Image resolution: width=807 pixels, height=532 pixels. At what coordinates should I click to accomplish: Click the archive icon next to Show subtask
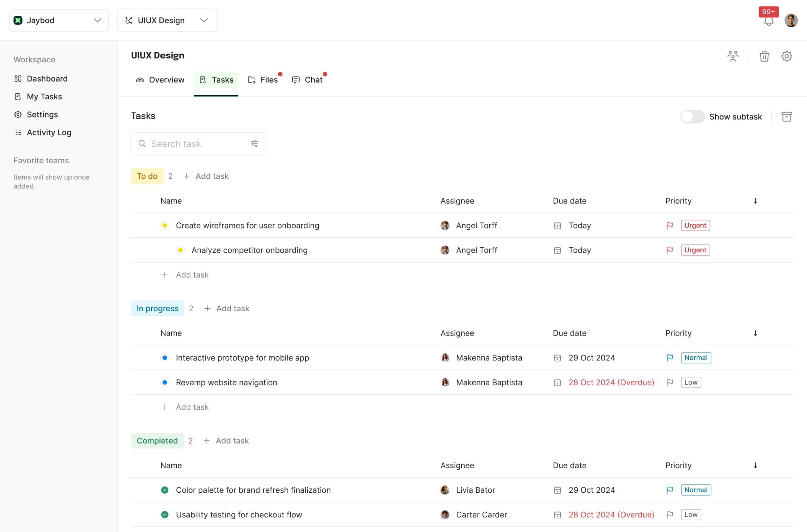point(787,116)
